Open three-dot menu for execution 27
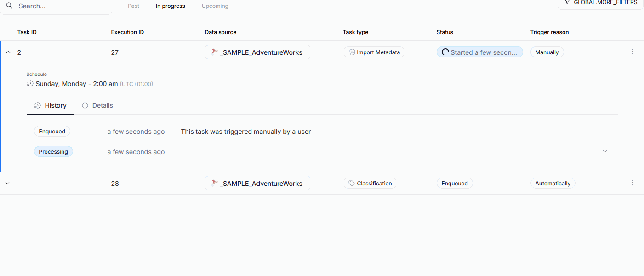The image size is (644, 276). click(x=632, y=52)
